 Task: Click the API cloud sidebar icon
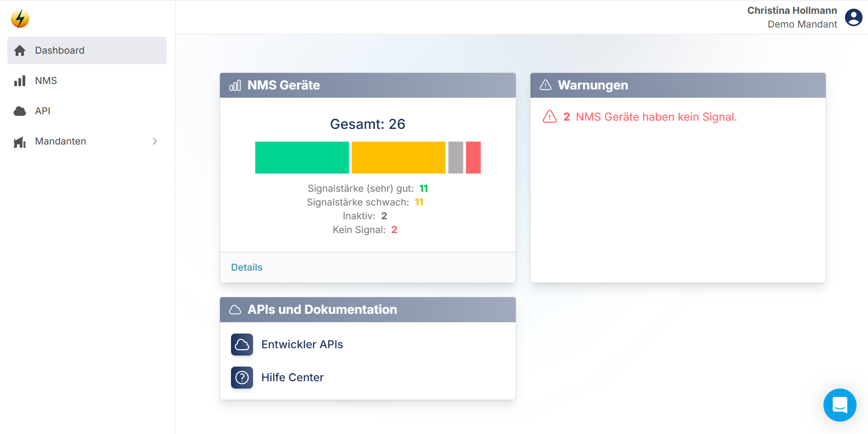[x=20, y=111]
